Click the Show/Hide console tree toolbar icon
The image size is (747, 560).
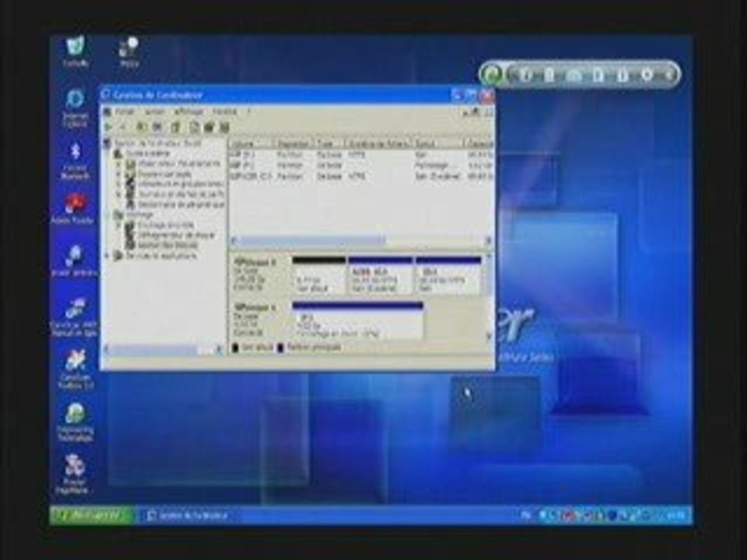pos(157,127)
